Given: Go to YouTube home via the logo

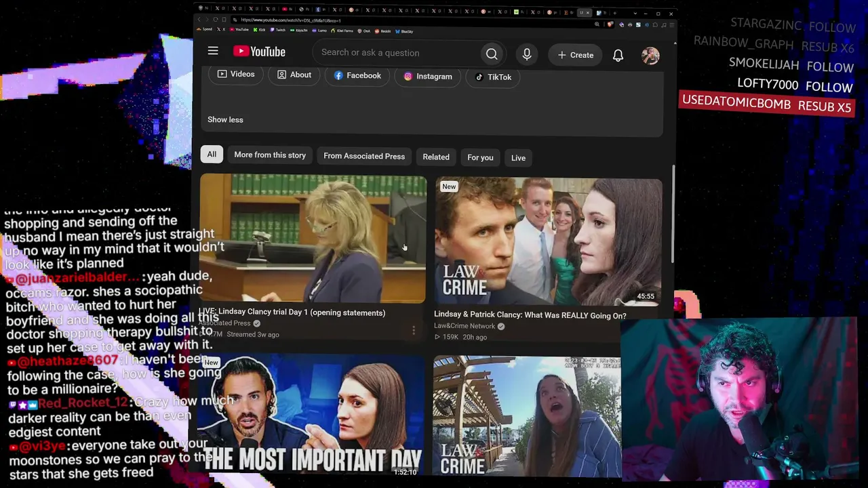Looking at the screenshot, I should (x=259, y=52).
